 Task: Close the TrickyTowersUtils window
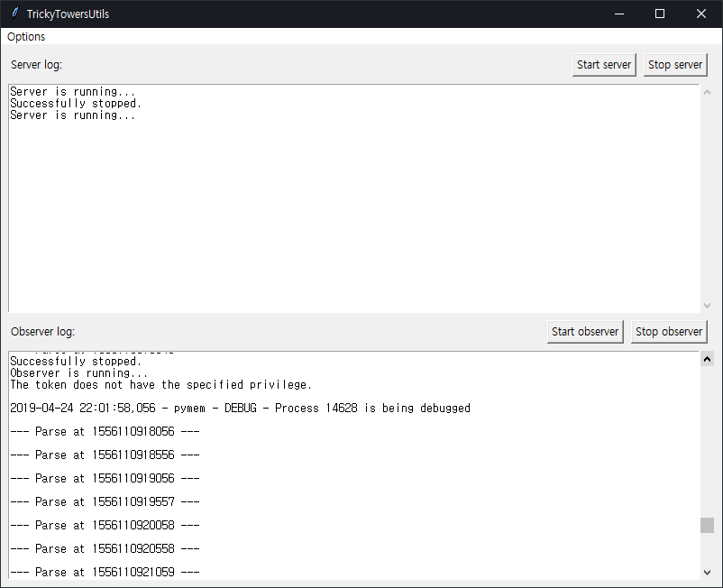click(700, 14)
